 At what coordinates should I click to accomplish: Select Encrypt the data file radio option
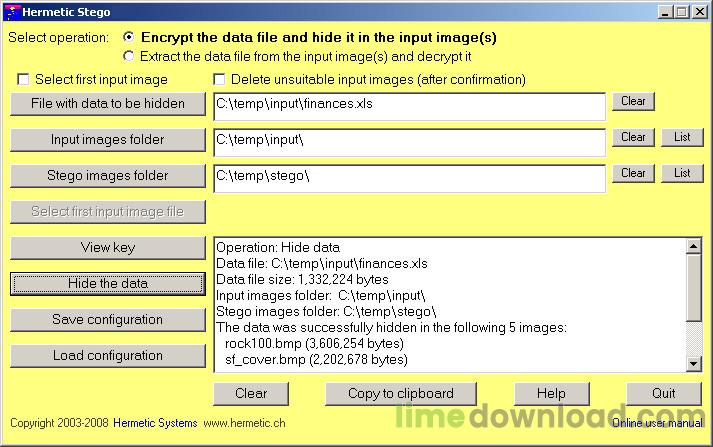point(129,37)
